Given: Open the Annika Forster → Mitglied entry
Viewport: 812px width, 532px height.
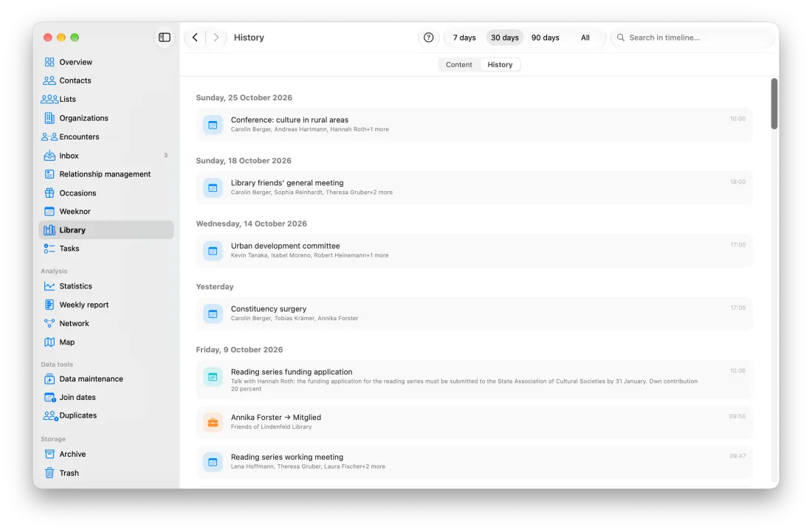Looking at the screenshot, I should tap(474, 422).
